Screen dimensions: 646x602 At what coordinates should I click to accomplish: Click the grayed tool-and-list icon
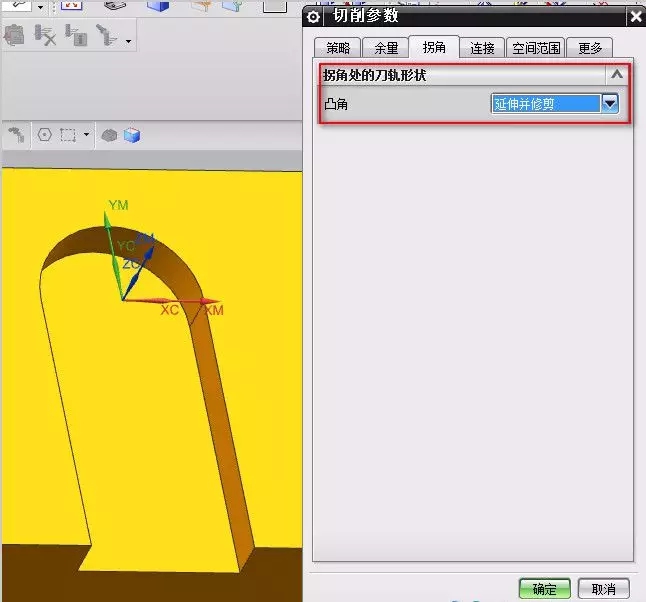pos(76,35)
